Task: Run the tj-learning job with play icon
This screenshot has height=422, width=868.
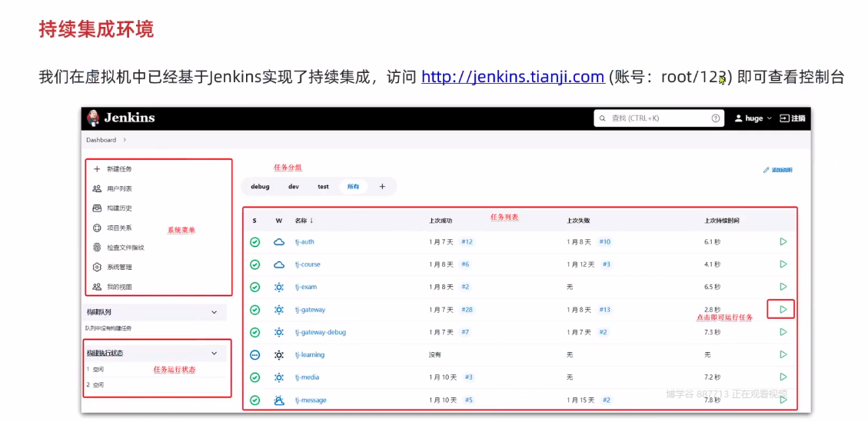Action: (x=783, y=354)
